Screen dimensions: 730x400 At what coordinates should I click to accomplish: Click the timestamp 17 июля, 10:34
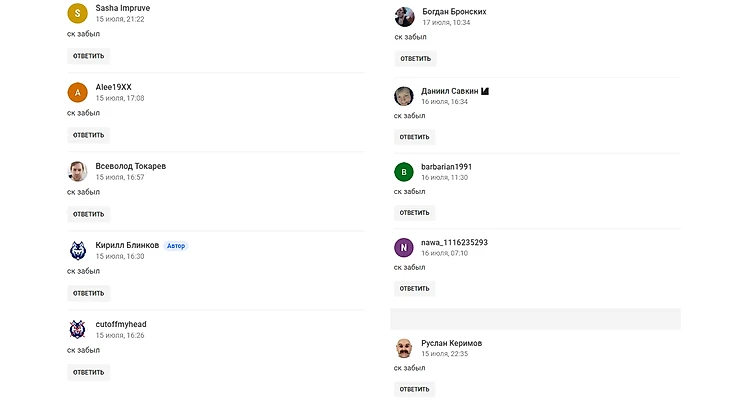point(446,22)
